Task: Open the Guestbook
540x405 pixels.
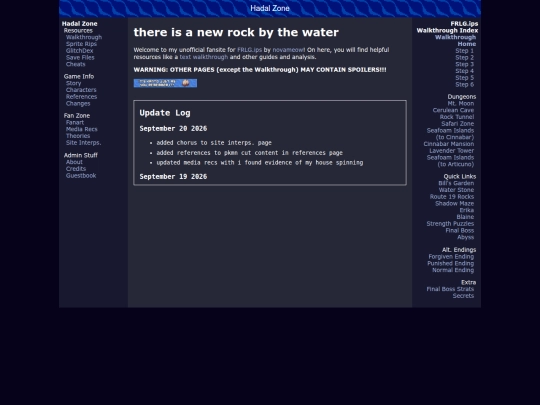Action: coord(81,176)
